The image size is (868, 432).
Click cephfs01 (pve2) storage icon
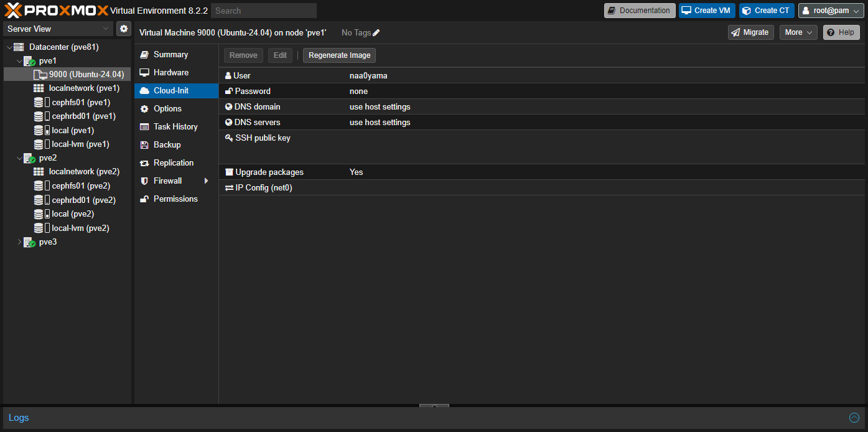point(42,185)
